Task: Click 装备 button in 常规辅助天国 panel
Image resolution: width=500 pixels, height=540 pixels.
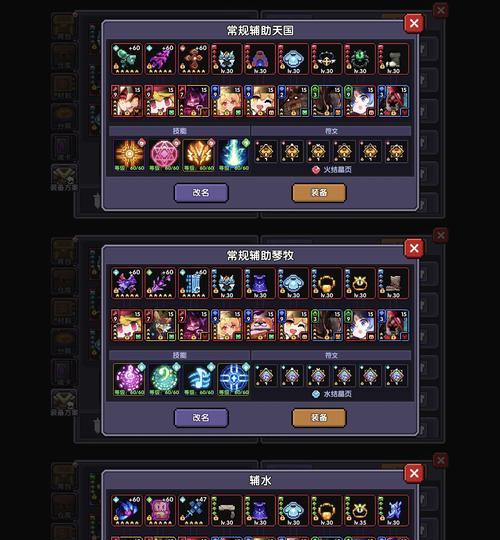Action: 319,193
